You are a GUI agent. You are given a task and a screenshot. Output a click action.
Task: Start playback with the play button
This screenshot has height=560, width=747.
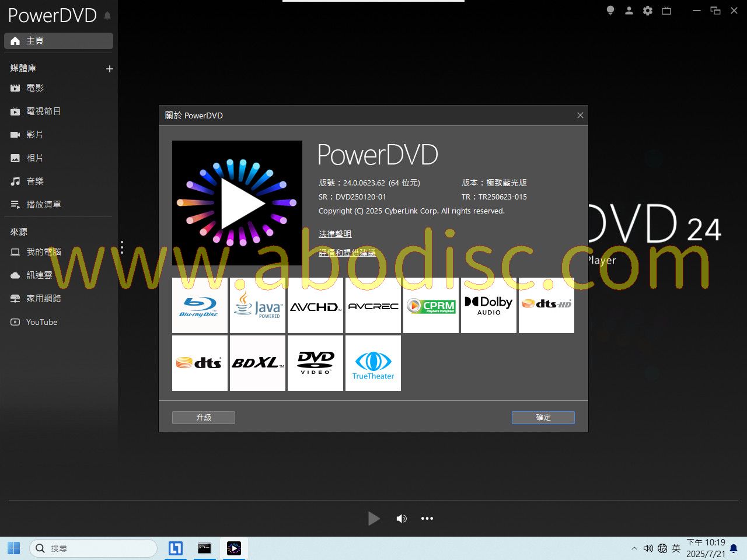(x=373, y=519)
